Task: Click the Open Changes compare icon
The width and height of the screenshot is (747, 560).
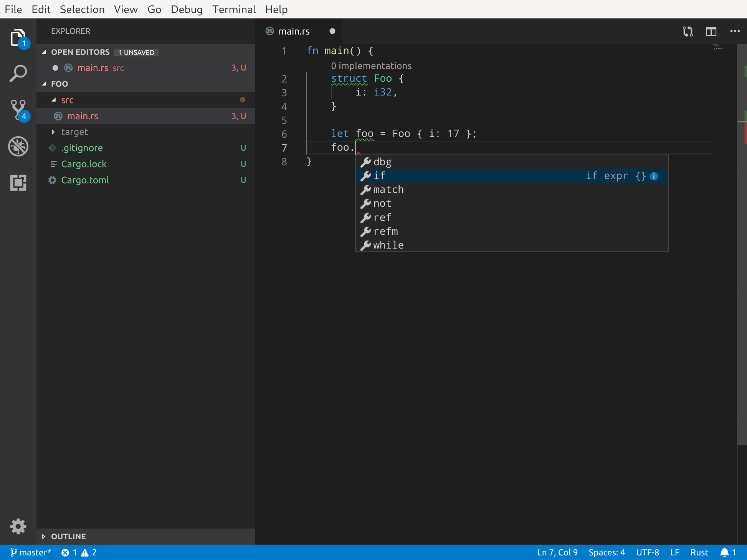Action: pos(688,31)
